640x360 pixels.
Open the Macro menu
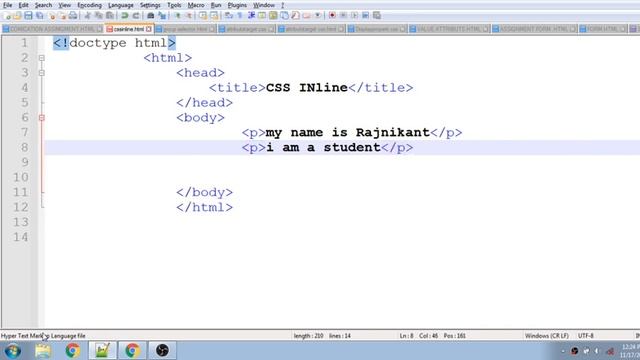pyautogui.click(x=196, y=5)
